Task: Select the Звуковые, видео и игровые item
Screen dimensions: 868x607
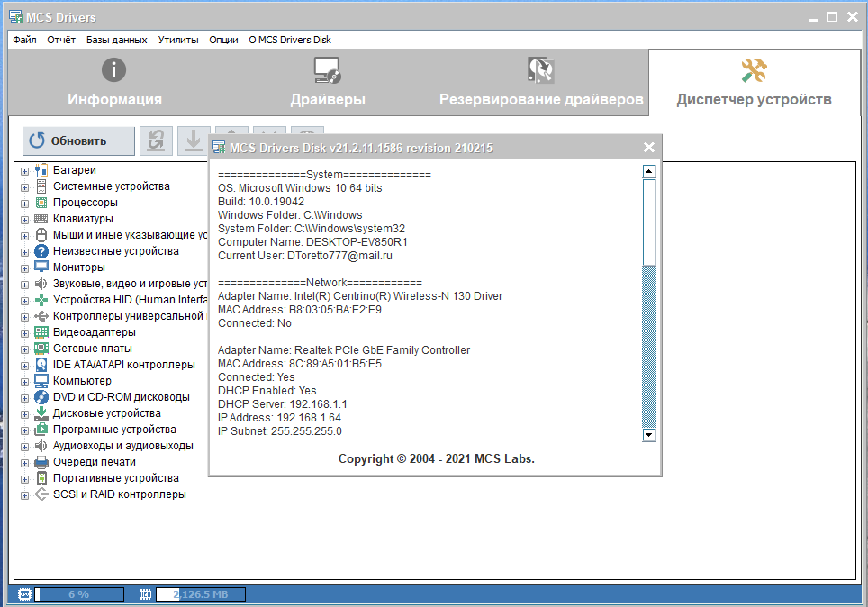Action: [130, 284]
